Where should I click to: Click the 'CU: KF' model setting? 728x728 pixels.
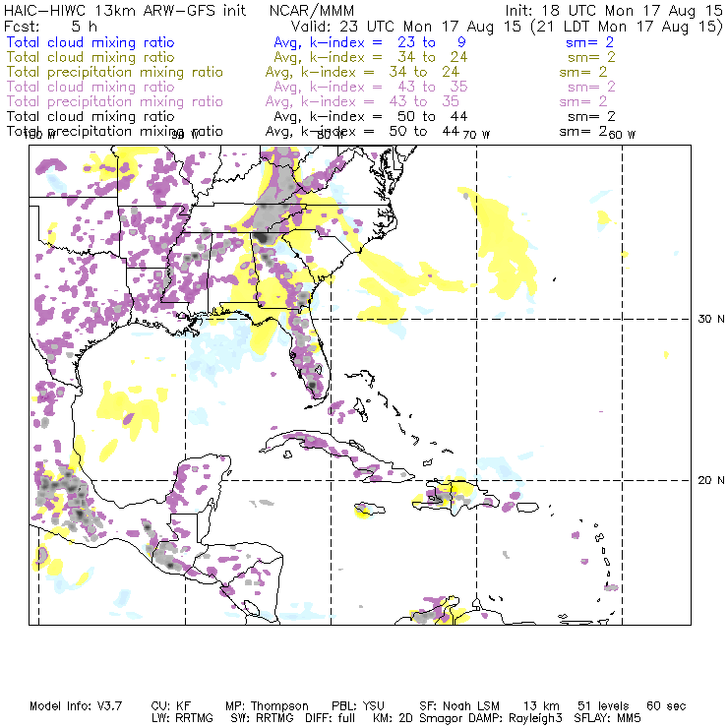170,706
